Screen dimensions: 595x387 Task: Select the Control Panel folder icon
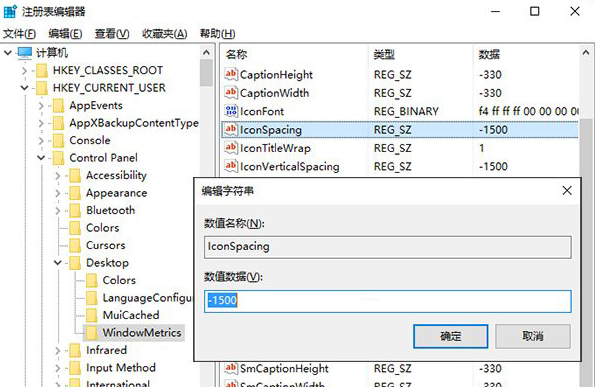pos(58,158)
